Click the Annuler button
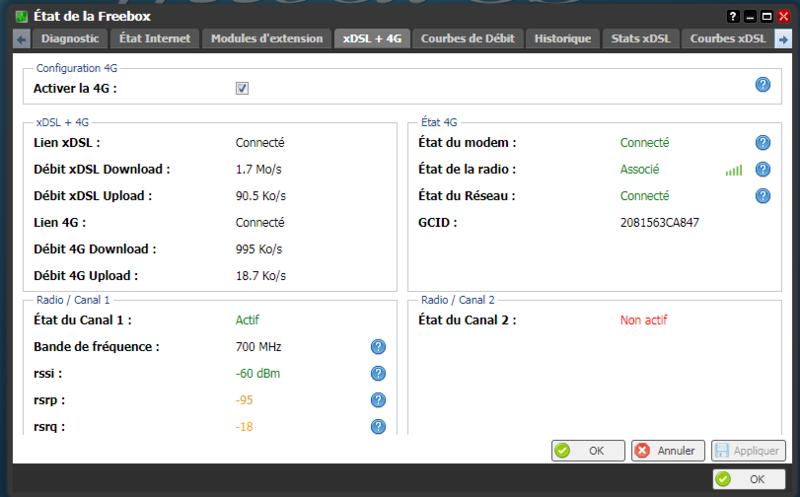This screenshot has width=800, height=497. pyautogui.click(x=668, y=451)
